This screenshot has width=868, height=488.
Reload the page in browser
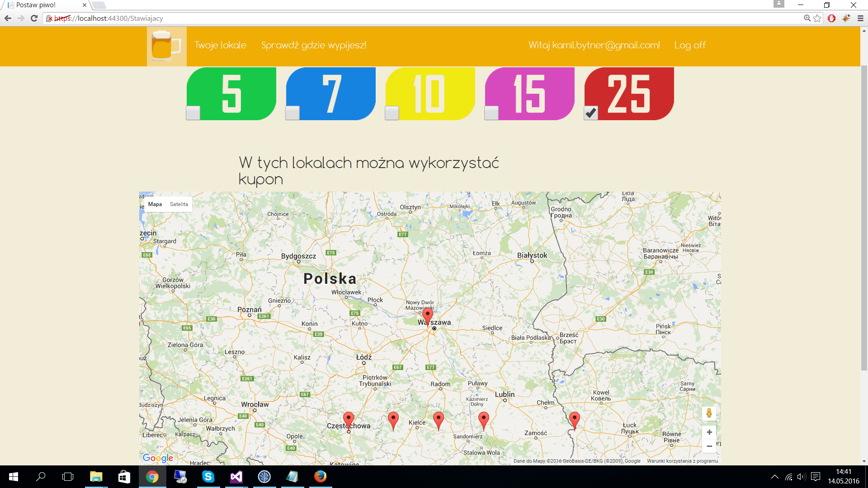pyautogui.click(x=34, y=19)
